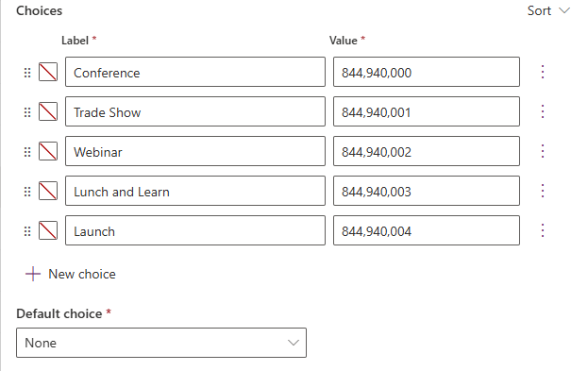The width and height of the screenshot is (588, 371).
Task: Open more options for Conference choice
Action: [543, 72]
